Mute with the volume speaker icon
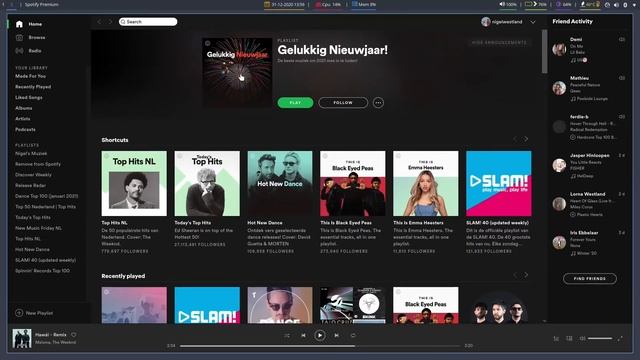The width and height of the screenshot is (640, 360). coord(582,338)
